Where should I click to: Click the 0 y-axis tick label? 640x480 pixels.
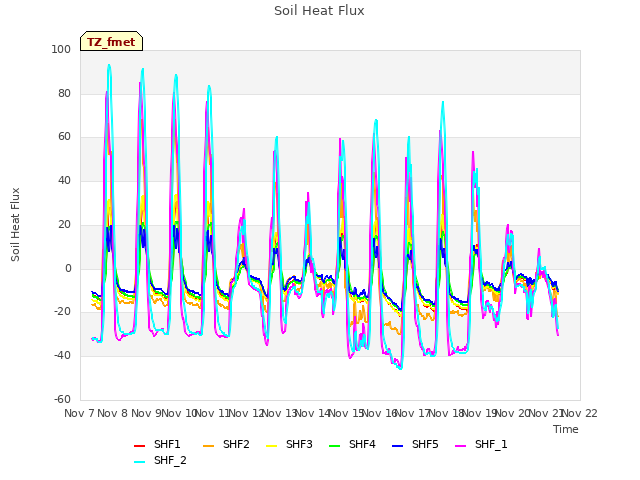(68, 269)
